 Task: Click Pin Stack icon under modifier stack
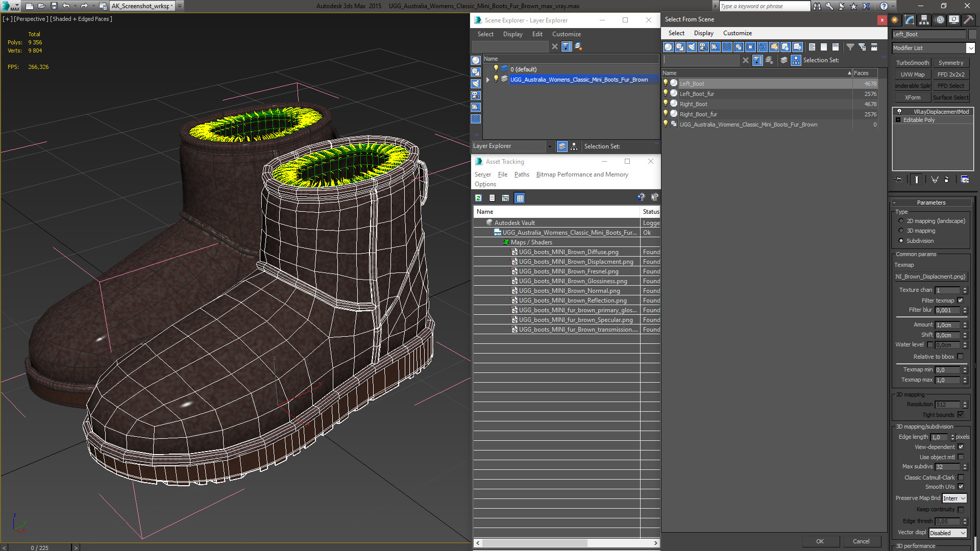tap(899, 180)
